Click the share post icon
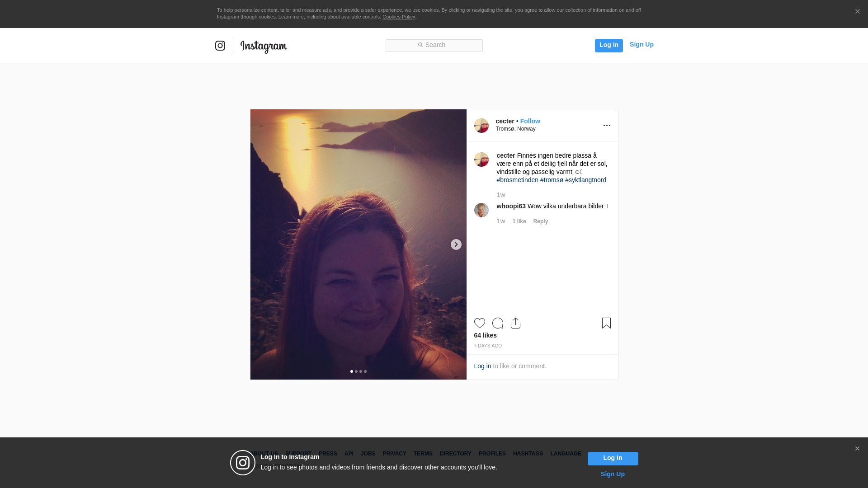Viewport: 868px width, 488px height. (515, 323)
